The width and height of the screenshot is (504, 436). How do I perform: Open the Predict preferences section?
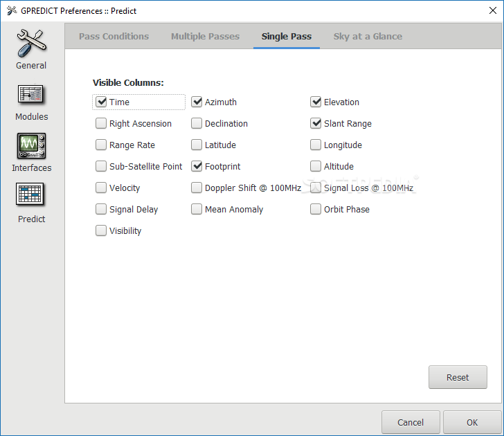[x=31, y=203]
